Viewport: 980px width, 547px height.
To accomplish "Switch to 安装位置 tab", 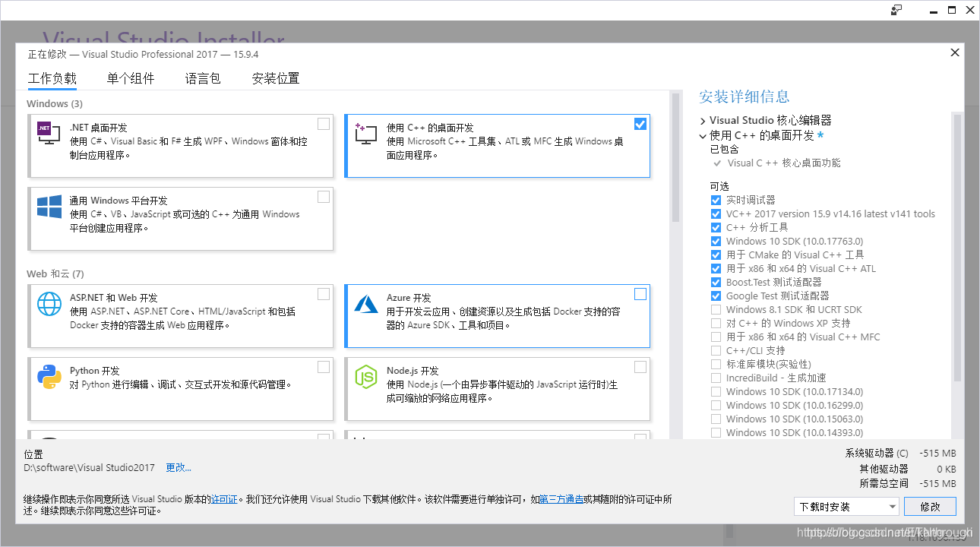I will [276, 78].
